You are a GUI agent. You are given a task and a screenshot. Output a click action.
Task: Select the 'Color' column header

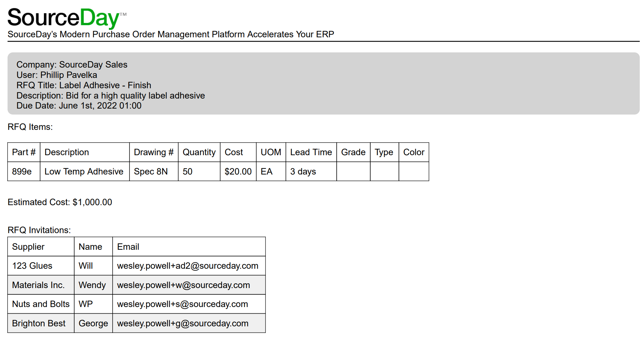[x=414, y=152]
